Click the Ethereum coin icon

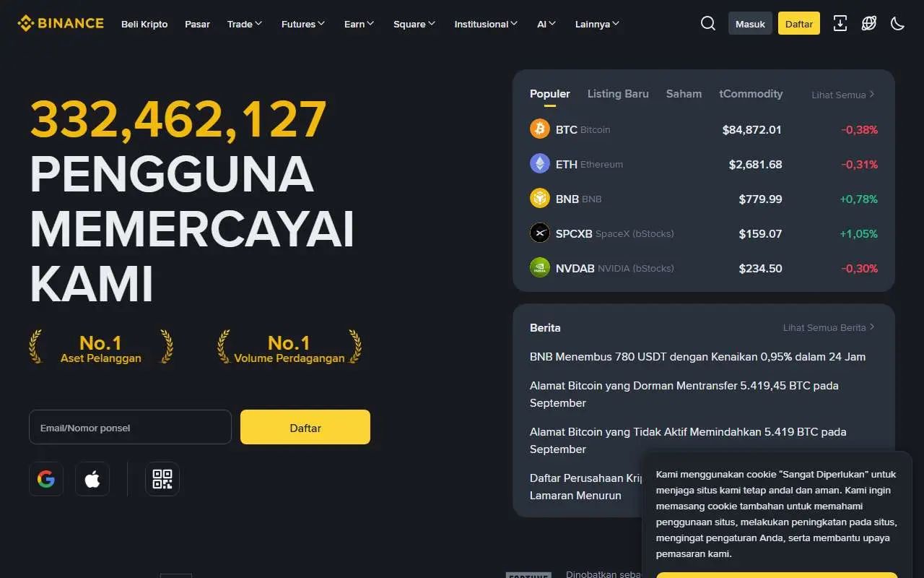click(540, 164)
